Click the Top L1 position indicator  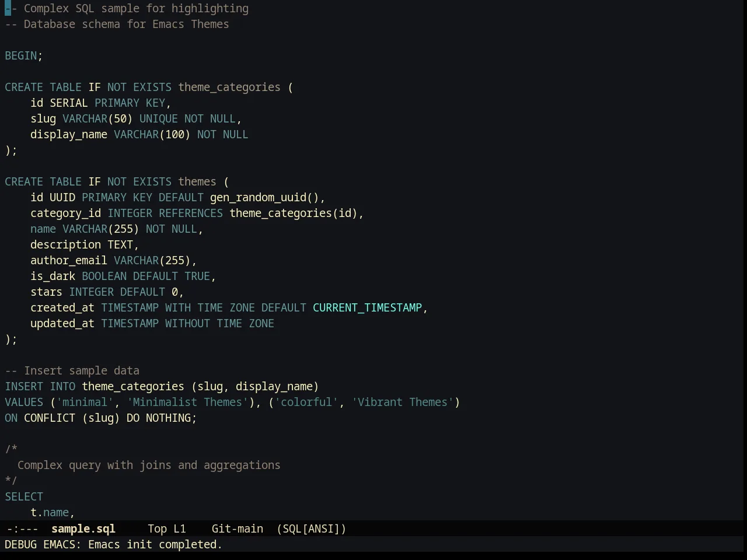coord(167,528)
